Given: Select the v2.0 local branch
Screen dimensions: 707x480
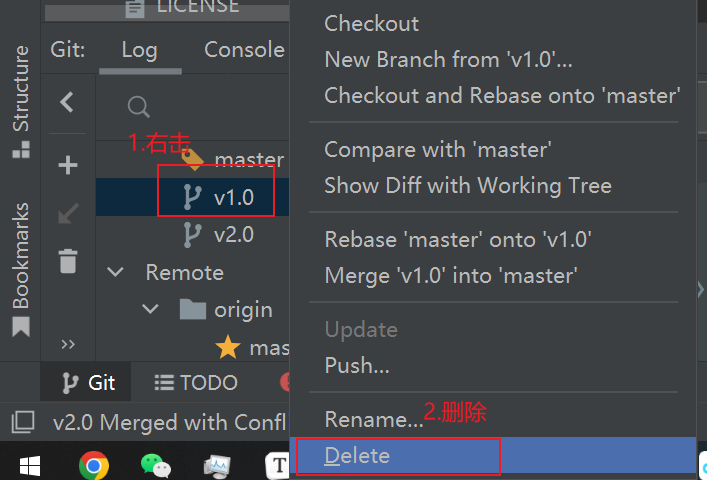Looking at the screenshot, I should tap(233, 235).
